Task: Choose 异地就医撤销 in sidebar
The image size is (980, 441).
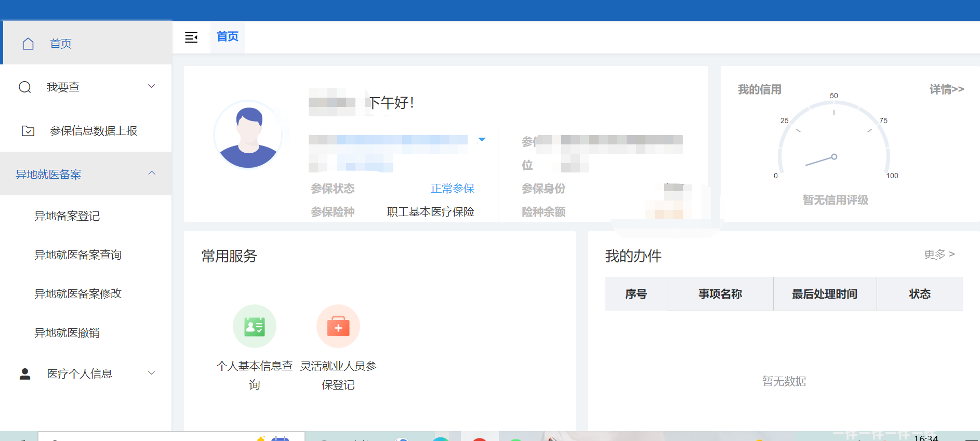Action: pos(67,333)
